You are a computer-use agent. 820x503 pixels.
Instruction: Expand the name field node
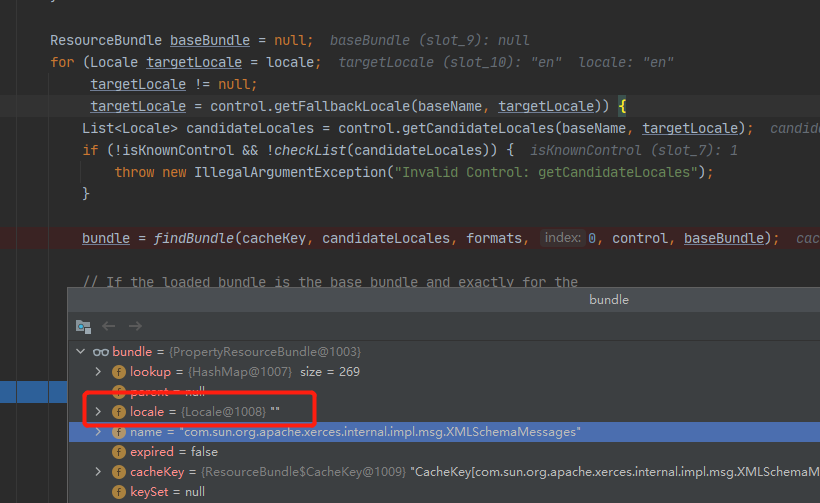pyautogui.click(x=98, y=432)
